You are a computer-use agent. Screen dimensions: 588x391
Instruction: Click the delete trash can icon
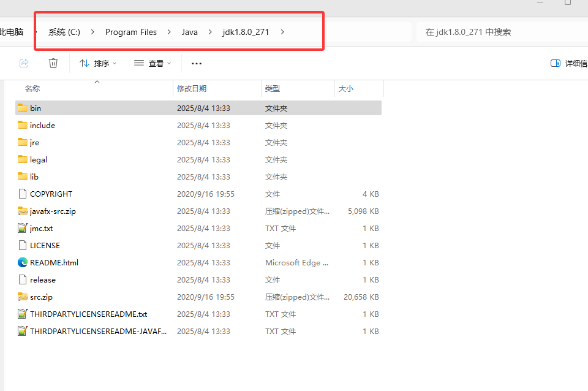coord(53,63)
